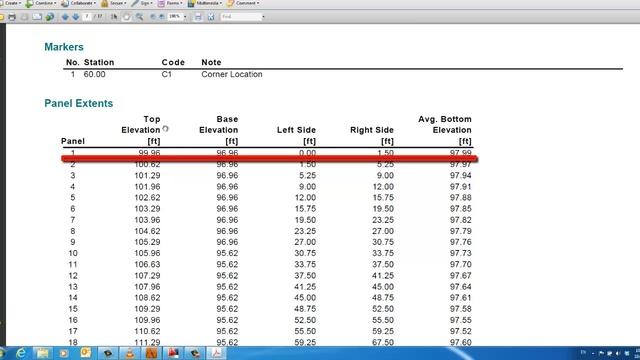The image size is (640, 360).
Task: Open Outlook from the taskbar
Action: point(85,353)
